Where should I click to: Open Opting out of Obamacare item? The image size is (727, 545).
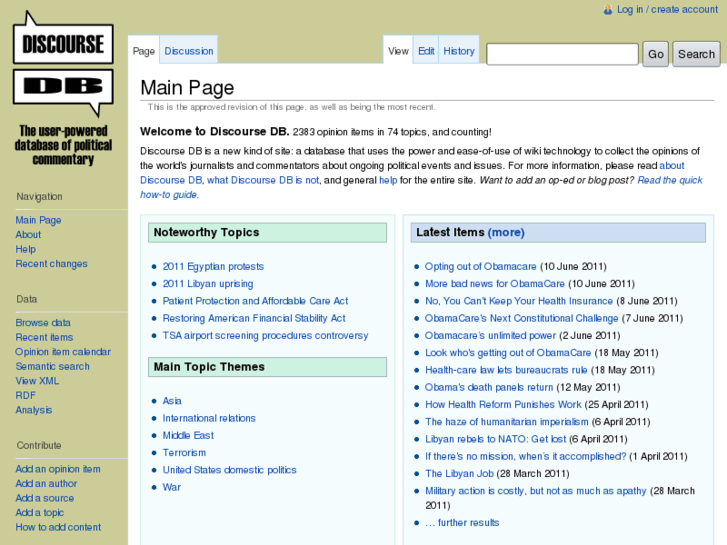click(x=481, y=266)
